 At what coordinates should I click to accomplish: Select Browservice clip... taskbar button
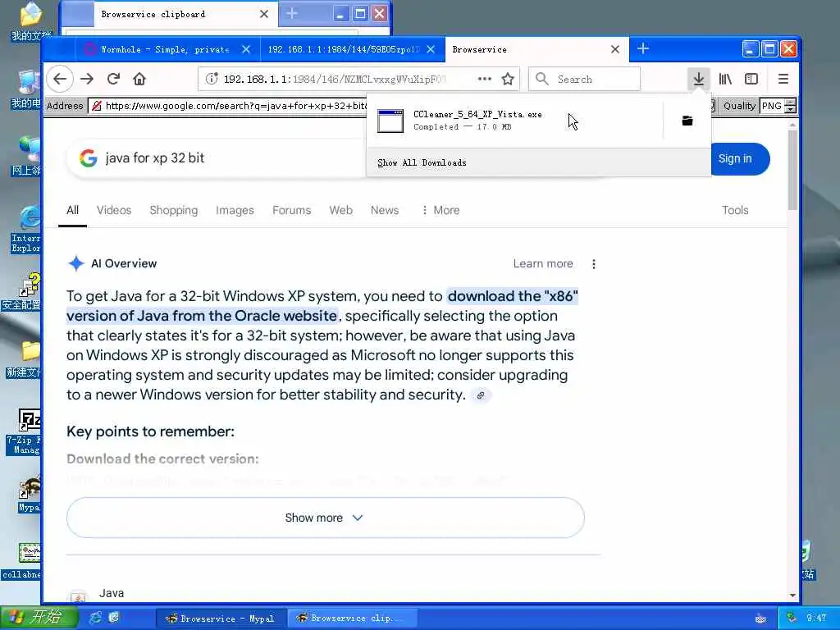coord(353,619)
